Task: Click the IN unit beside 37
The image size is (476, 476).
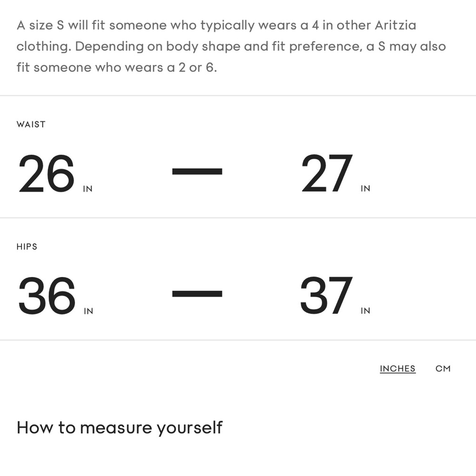Action: tap(366, 311)
